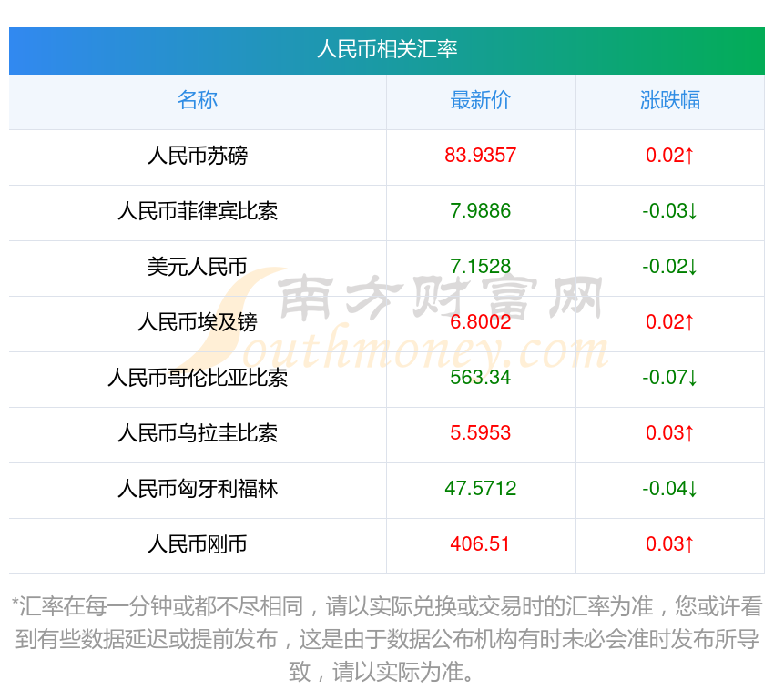
Task: Click the -0.04↓ change value
Action: point(670,489)
